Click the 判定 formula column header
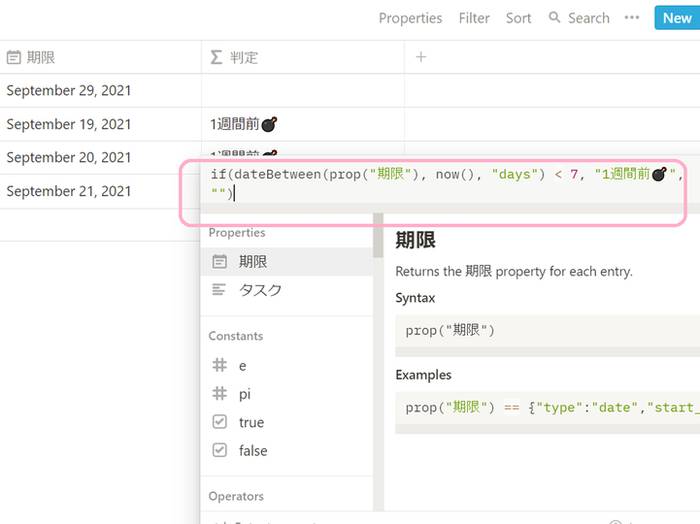This screenshot has width=700, height=524. click(303, 57)
